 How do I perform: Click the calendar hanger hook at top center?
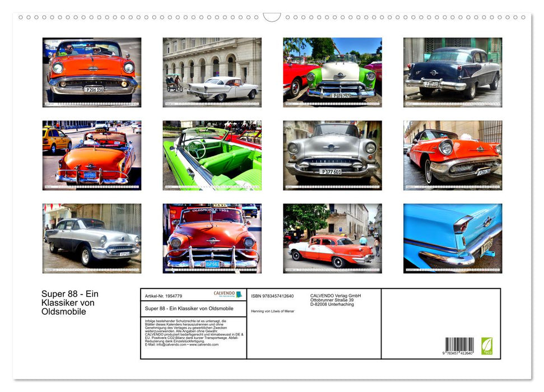[x=272, y=17]
